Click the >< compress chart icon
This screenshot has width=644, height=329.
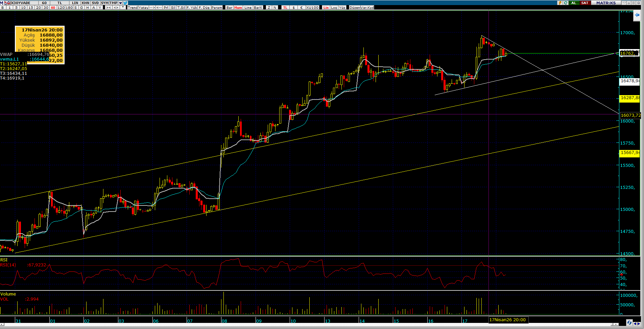(x=108, y=7)
